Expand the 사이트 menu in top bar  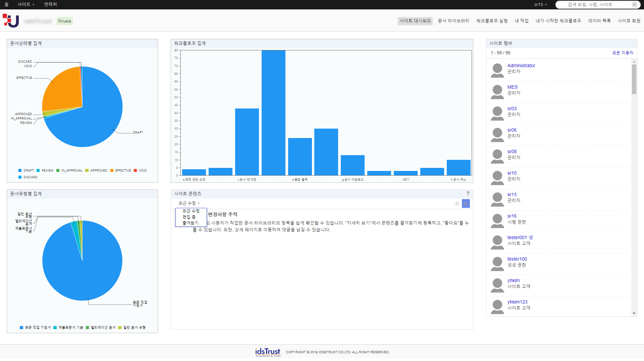[26, 4]
